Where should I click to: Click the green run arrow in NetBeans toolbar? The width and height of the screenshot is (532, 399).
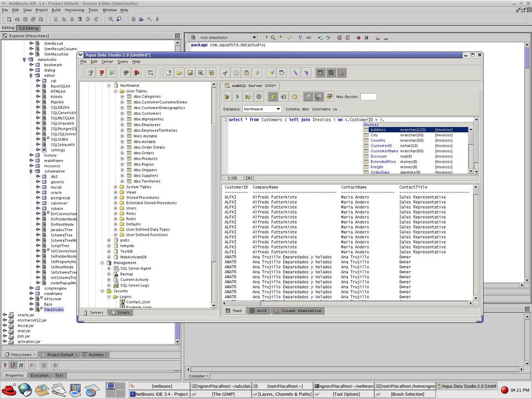coord(157,19)
